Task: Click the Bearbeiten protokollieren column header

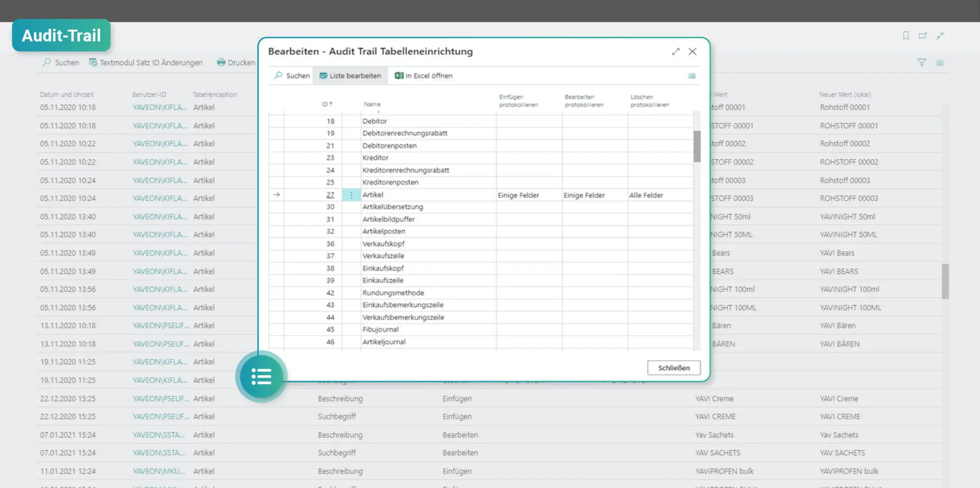Action: click(584, 101)
